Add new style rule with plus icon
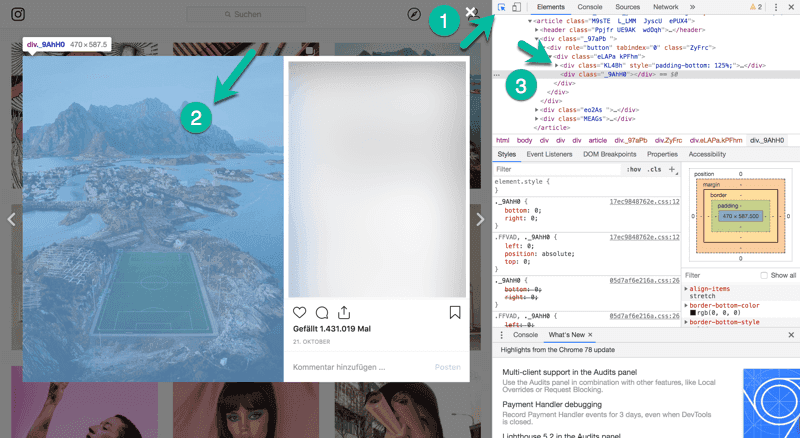This screenshot has width=800, height=438. pos(672,169)
